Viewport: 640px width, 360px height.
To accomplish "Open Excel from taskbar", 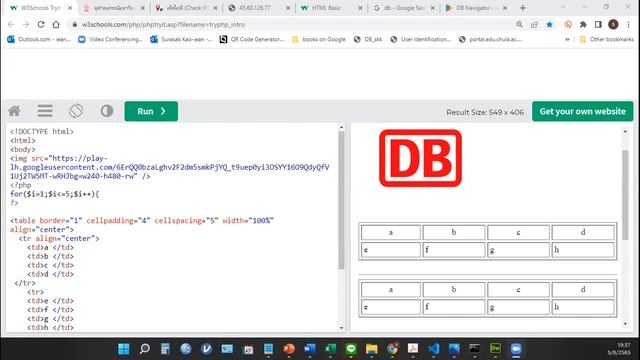I will click(330, 349).
